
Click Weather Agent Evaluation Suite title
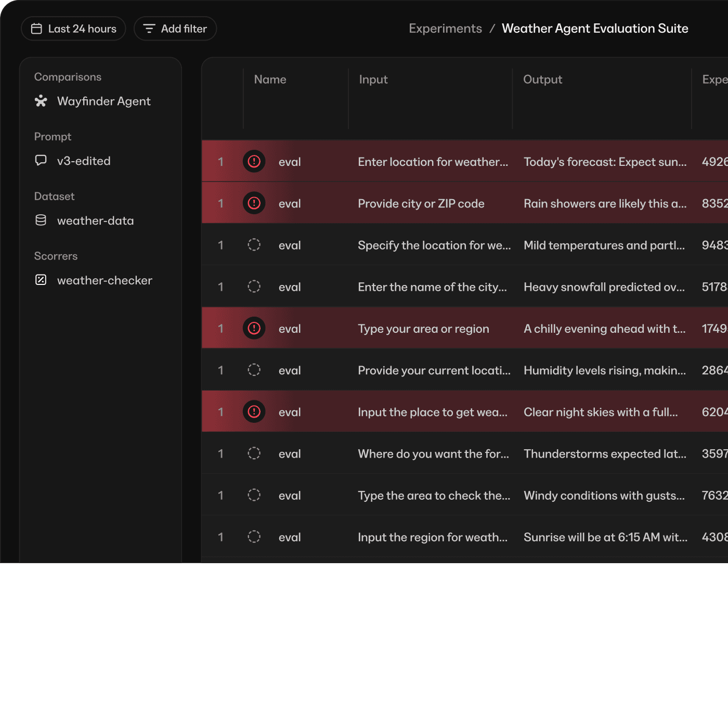click(x=595, y=29)
